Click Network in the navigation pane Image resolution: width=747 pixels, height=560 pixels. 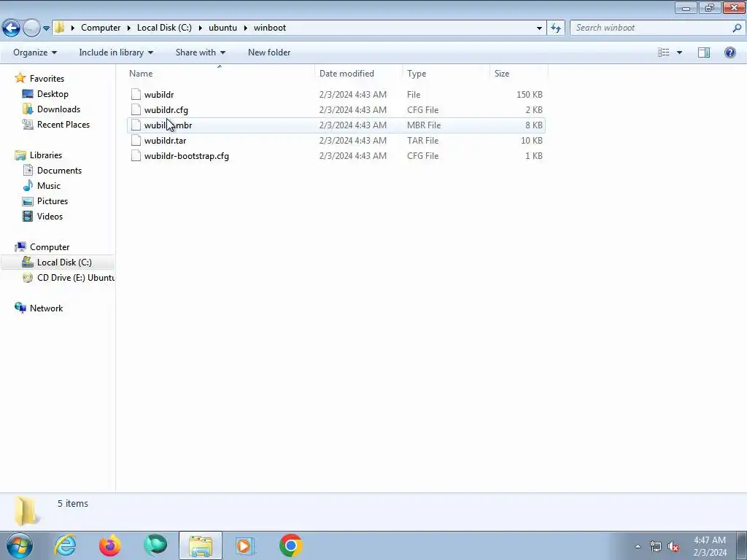point(46,308)
